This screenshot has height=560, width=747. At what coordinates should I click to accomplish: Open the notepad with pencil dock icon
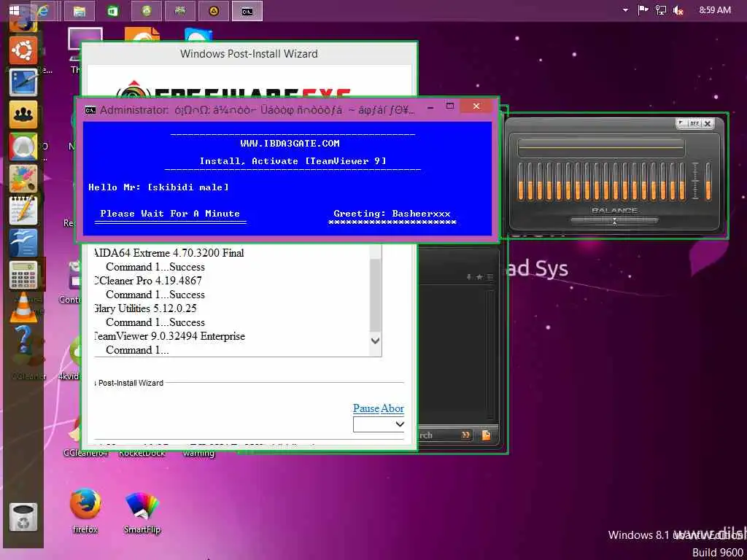point(23,210)
